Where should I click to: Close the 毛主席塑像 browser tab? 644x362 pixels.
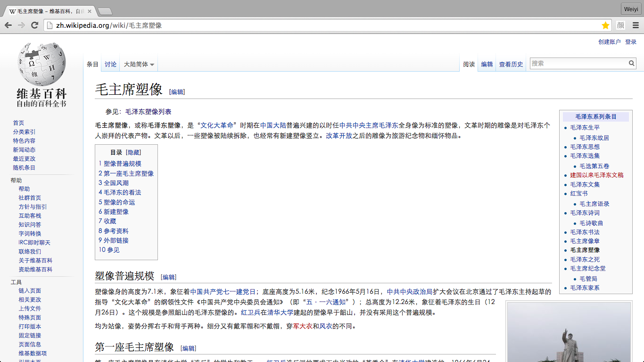coord(90,11)
